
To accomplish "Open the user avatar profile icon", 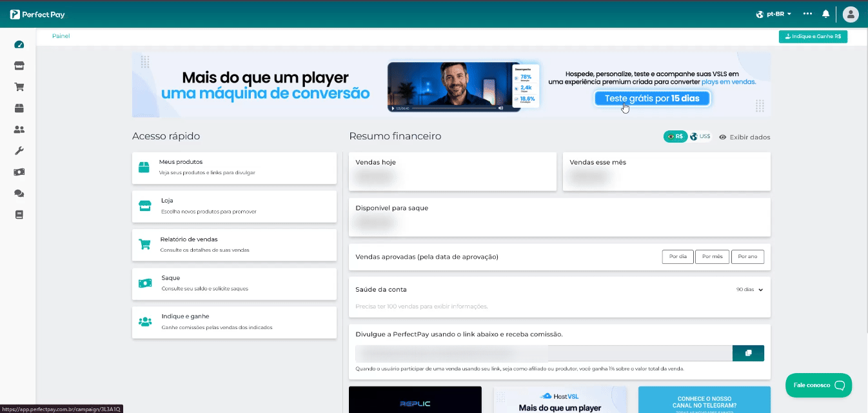I will click(851, 14).
